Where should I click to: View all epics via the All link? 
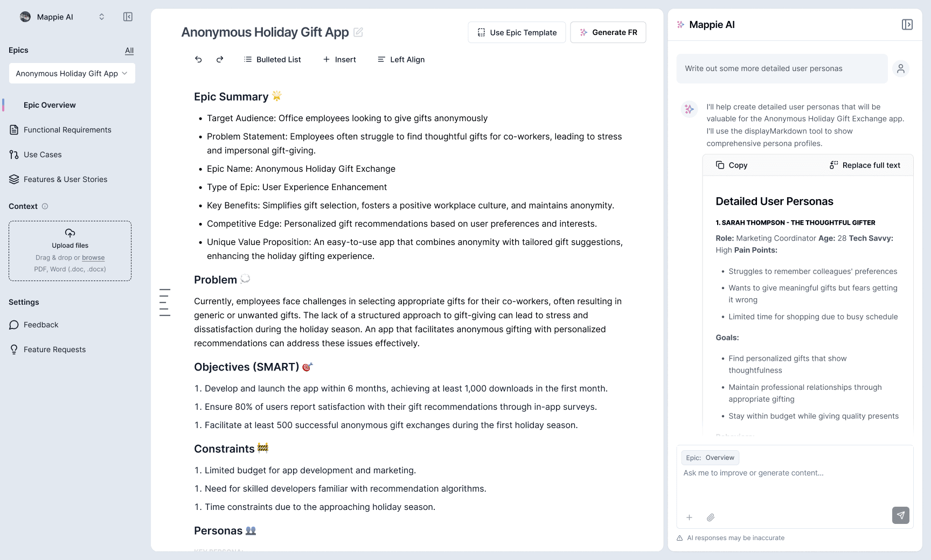(x=129, y=50)
